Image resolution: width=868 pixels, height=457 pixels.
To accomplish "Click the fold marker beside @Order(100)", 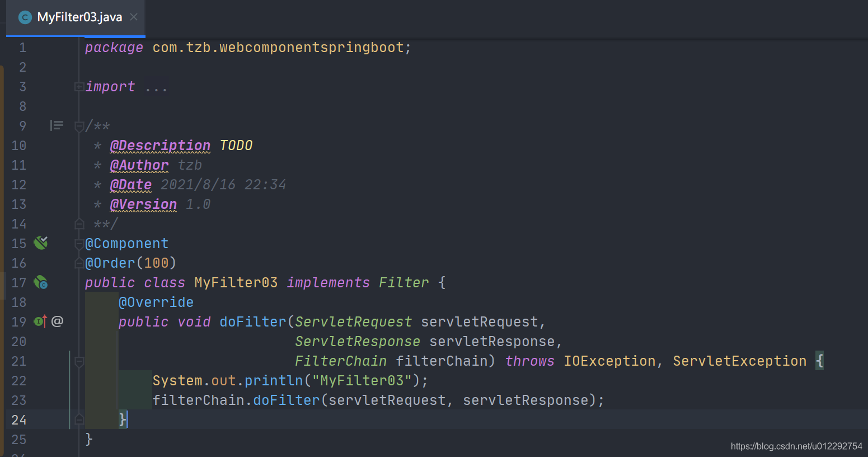I will tap(79, 263).
